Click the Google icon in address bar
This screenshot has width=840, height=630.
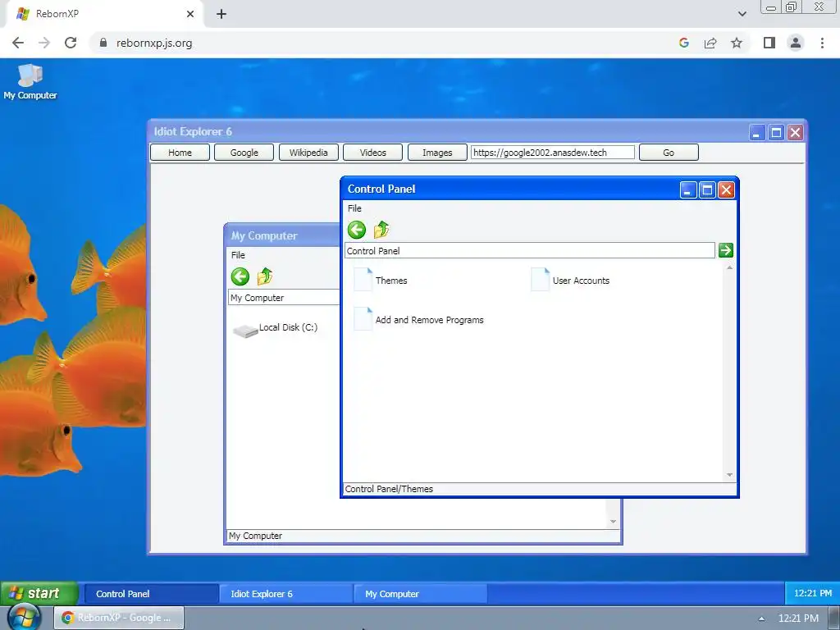point(683,43)
